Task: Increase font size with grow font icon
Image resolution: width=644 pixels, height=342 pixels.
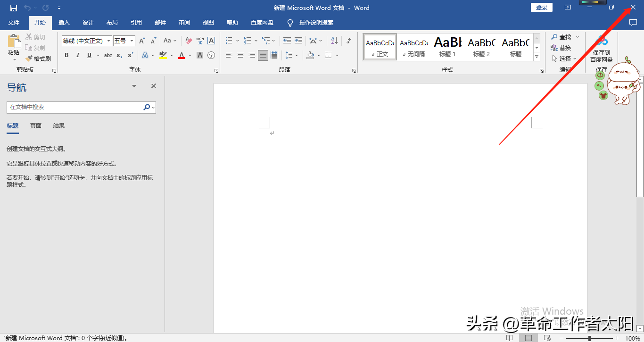Action: coord(142,41)
